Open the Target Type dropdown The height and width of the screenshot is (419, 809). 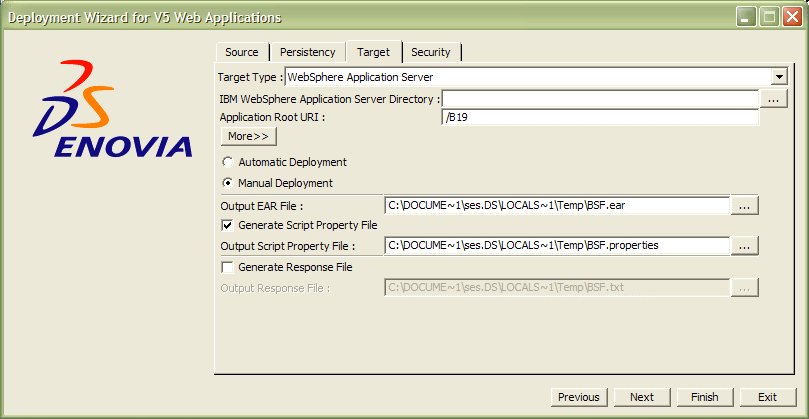coord(779,77)
